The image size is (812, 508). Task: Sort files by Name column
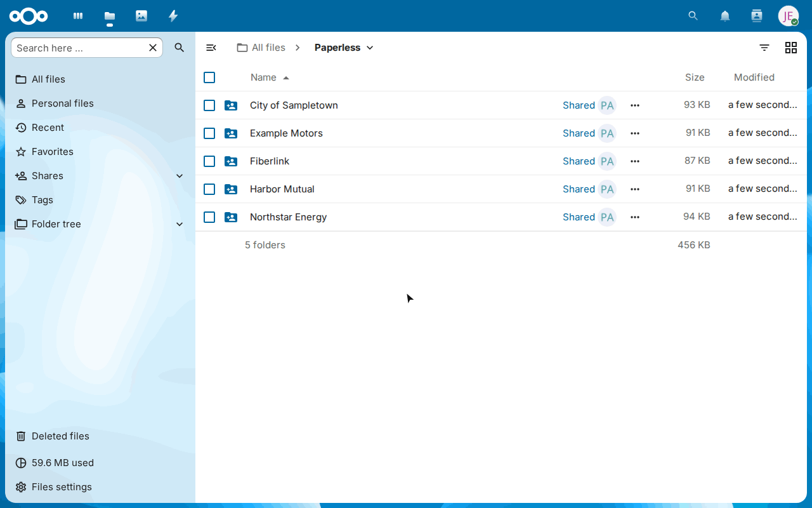click(270, 77)
